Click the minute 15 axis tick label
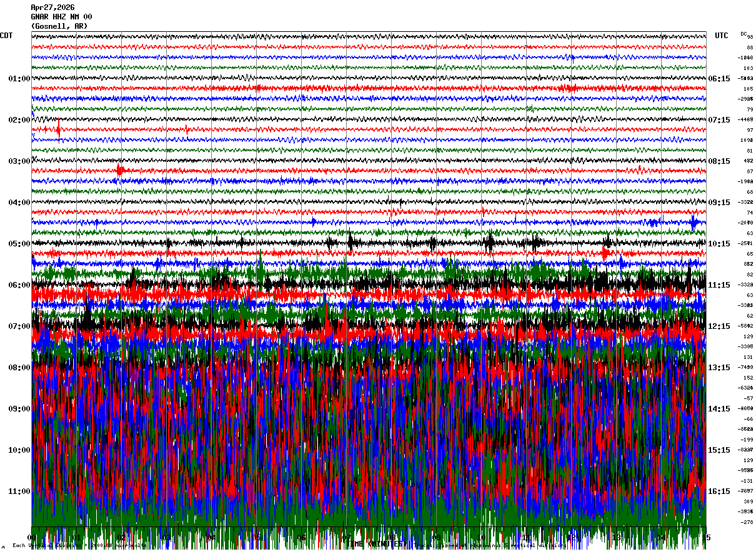Image resolution: width=756 pixels, height=554 pixels. coord(706,537)
